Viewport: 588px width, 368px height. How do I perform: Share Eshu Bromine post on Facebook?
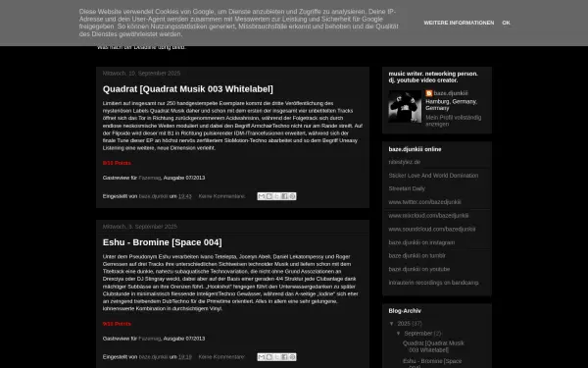point(284,357)
